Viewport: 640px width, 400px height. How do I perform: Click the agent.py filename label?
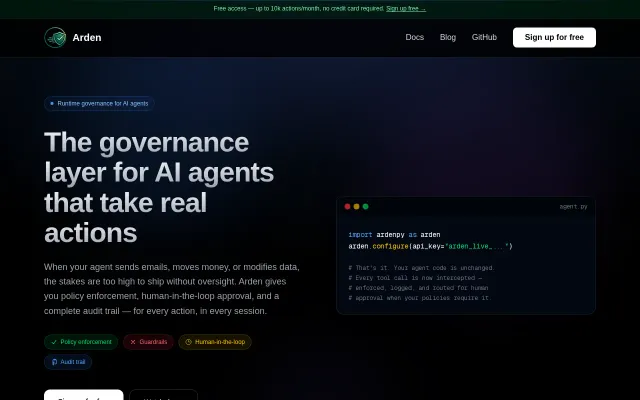573,207
